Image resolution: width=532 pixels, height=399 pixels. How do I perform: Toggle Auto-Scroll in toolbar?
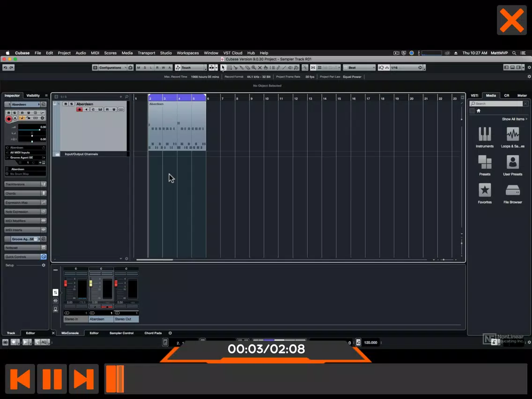coord(211,67)
